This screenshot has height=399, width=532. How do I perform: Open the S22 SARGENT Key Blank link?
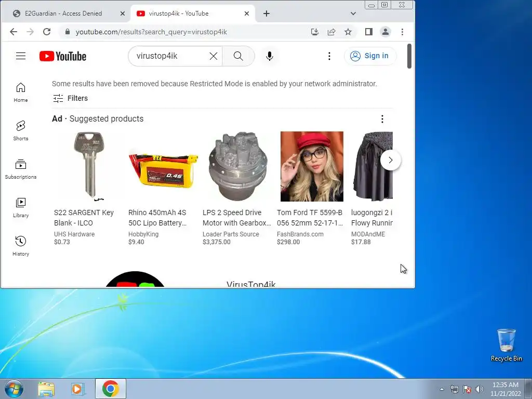click(x=84, y=218)
